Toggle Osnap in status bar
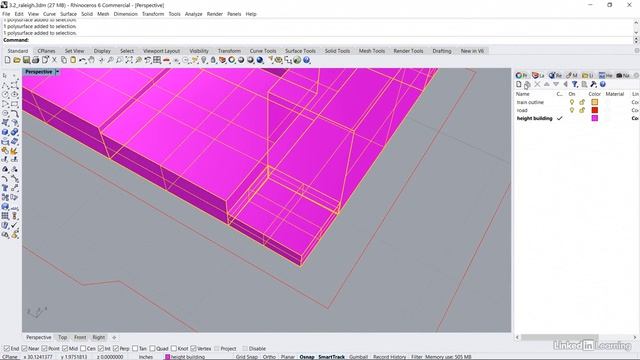Viewport: 640px width, 360px height. pyautogui.click(x=307, y=357)
